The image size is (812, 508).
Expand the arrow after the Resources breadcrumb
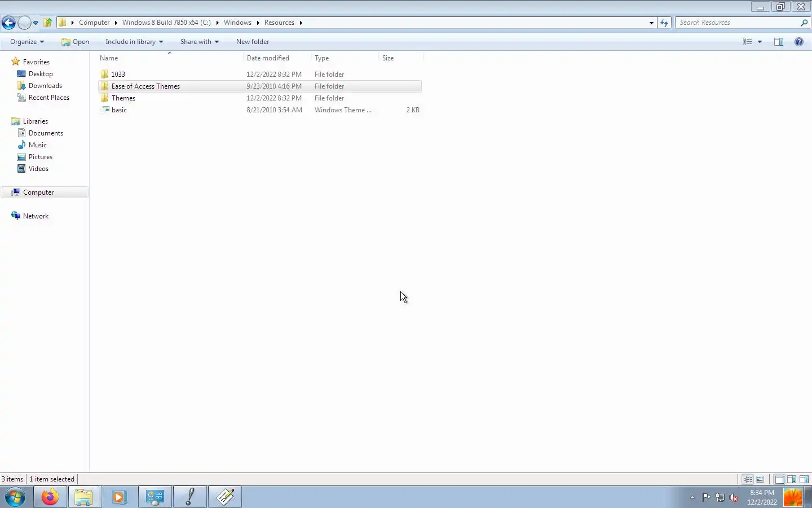click(301, 23)
